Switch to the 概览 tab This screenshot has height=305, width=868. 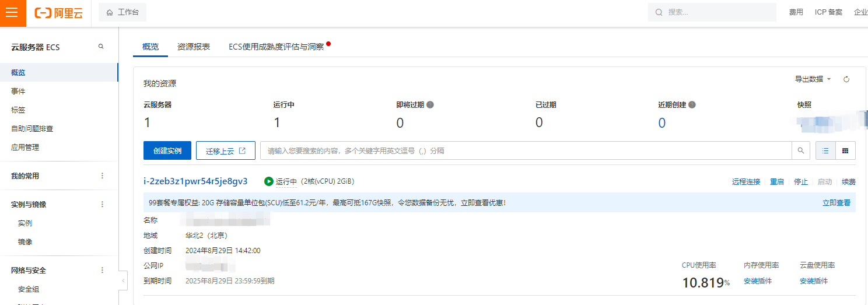(x=150, y=47)
